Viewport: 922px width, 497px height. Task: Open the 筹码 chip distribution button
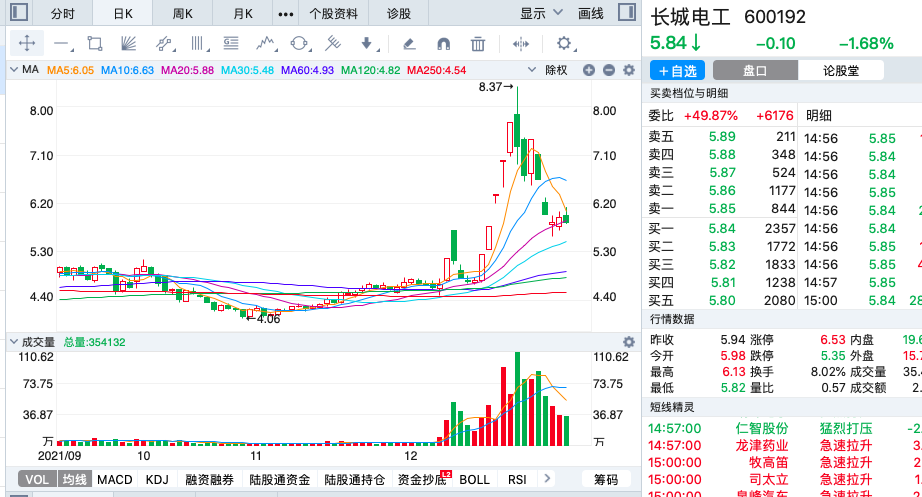click(606, 480)
